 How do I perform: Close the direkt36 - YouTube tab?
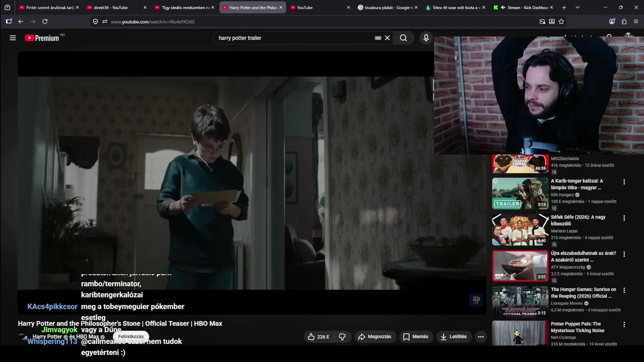(x=145, y=8)
